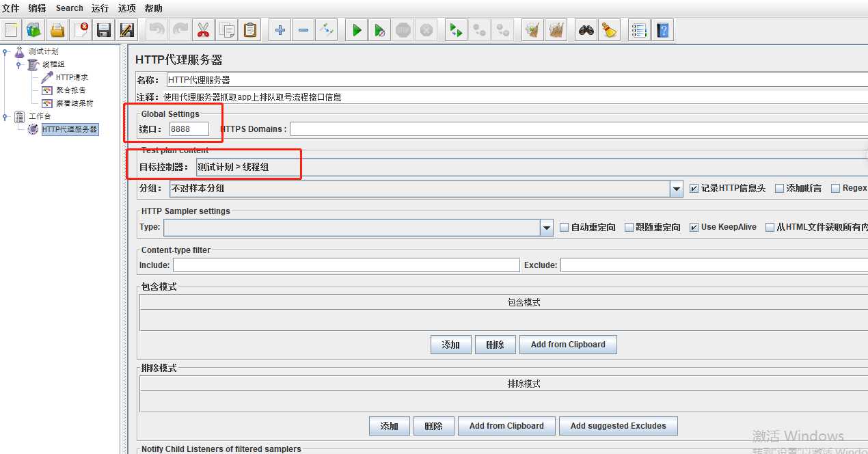
Task: Open the Templates icon in toolbar
Action: (34, 30)
